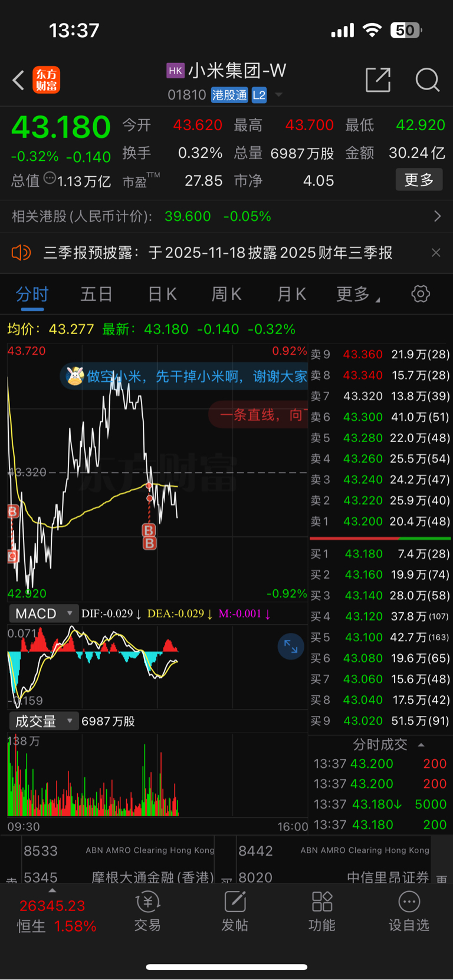Tap the double B buy marker
The image size is (453, 980).
(149, 537)
